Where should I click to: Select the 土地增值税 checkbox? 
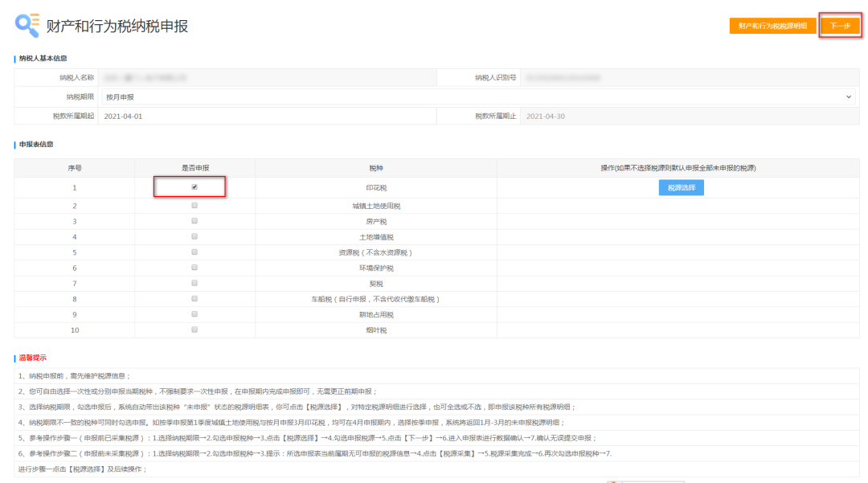coord(194,237)
